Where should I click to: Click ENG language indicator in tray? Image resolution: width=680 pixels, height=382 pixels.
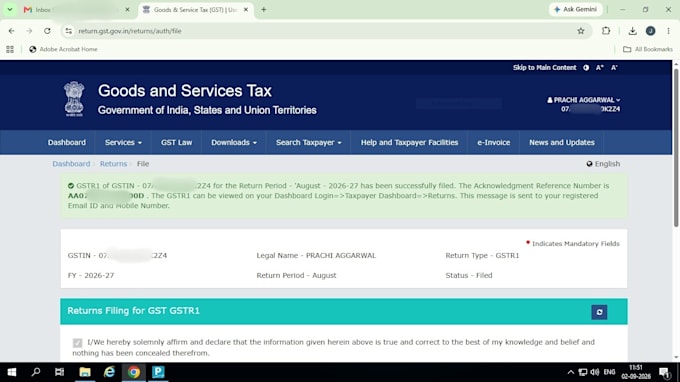(609, 372)
